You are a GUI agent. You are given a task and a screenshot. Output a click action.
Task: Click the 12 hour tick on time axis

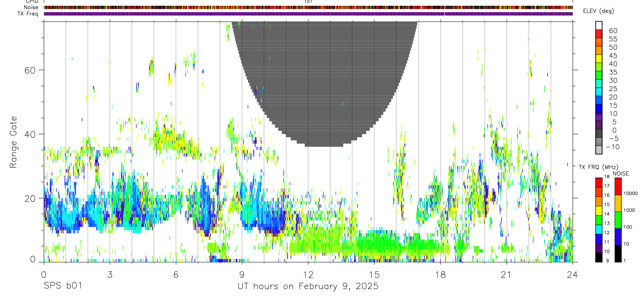click(308, 274)
